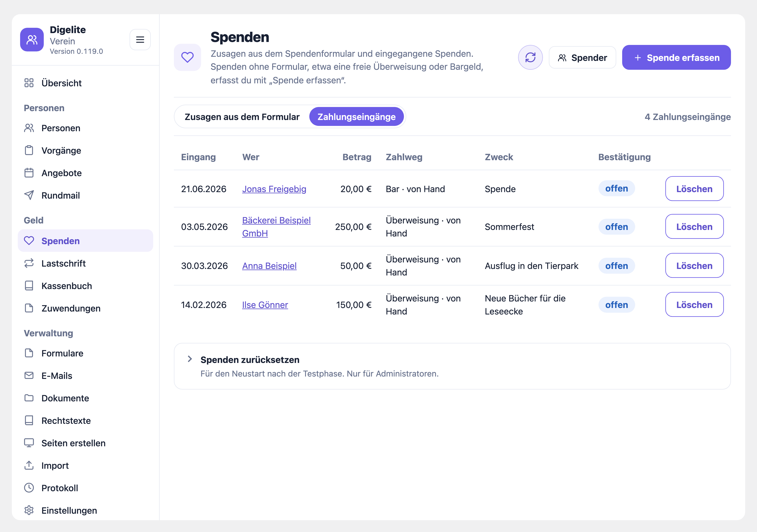Click the E-Mails envelope icon
The height and width of the screenshot is (532, 757).
[29, 375]
